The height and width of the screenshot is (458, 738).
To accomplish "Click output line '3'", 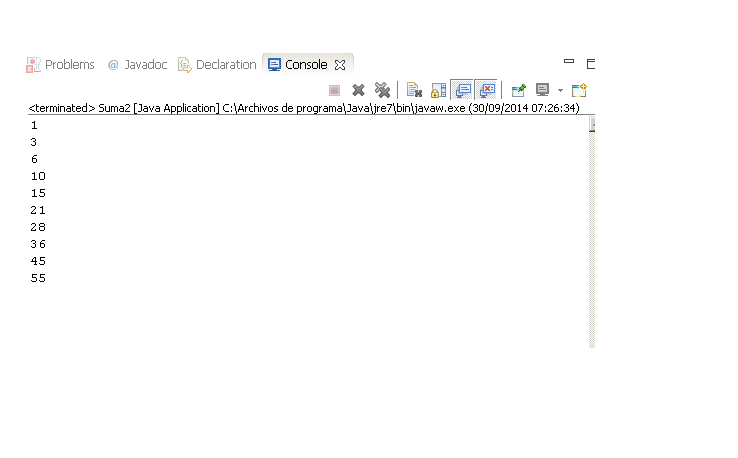I will point(34,142).
